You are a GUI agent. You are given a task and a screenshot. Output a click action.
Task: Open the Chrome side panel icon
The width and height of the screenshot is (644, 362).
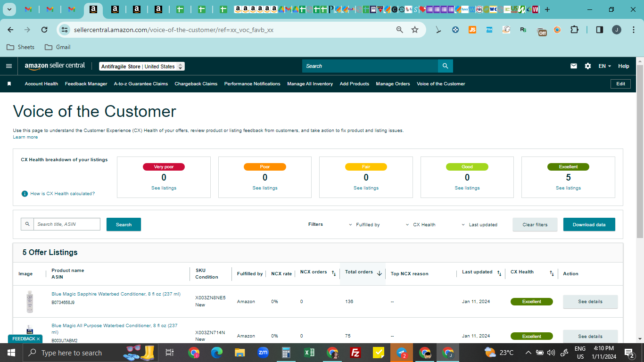[x=600, y=30]
